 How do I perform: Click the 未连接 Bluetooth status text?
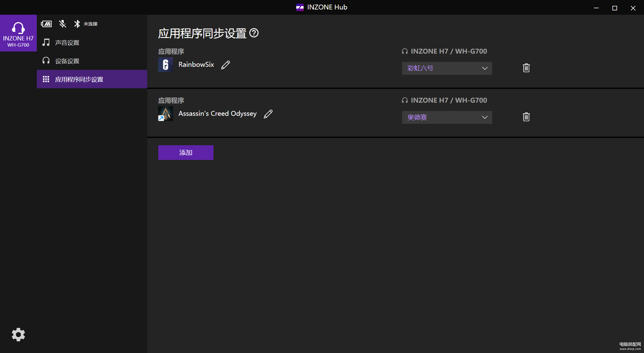90,24
